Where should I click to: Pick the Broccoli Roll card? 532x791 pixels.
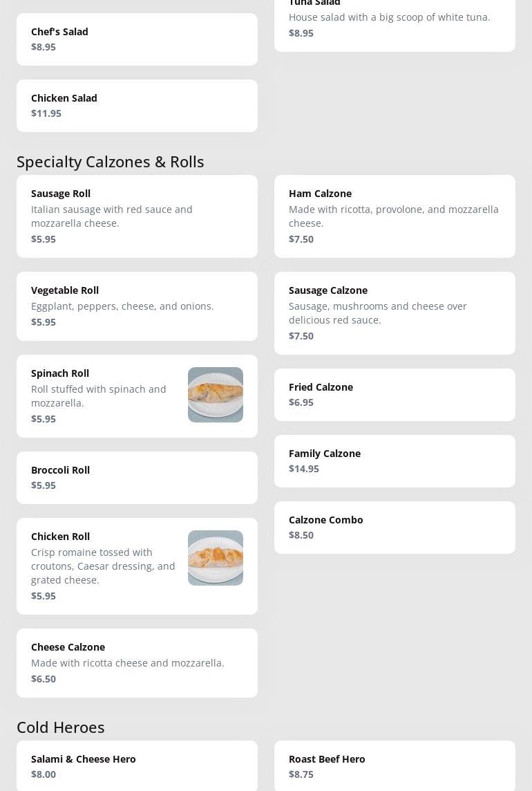pos(137,478)
